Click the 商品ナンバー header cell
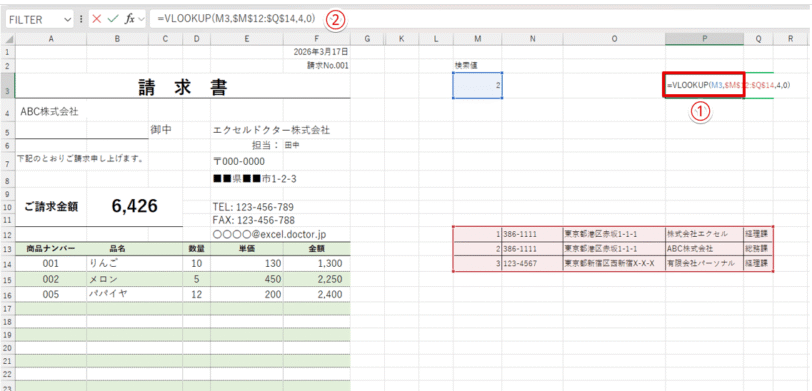Viewport: 812px width, 391px height. tap(51, 249)
